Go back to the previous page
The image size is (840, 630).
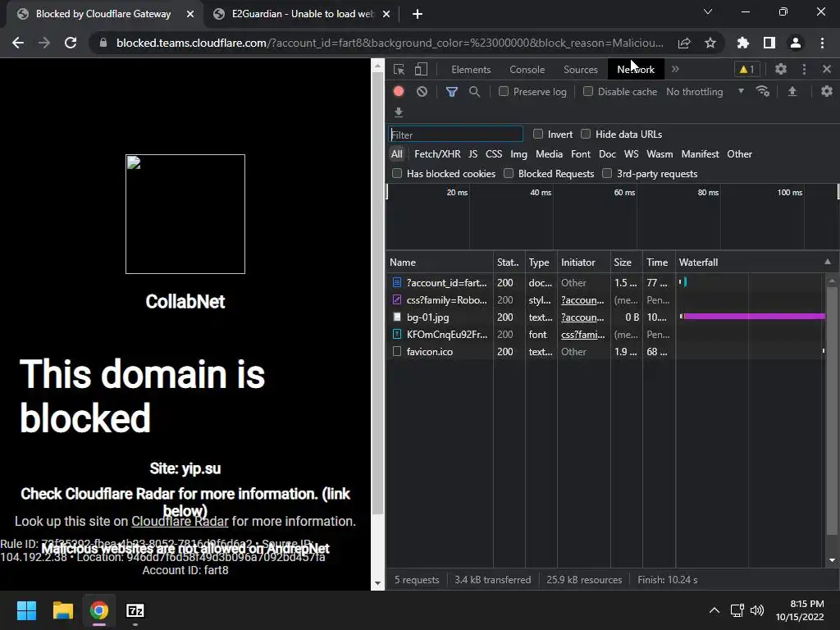pyautogui.click(x=18, y=43)
